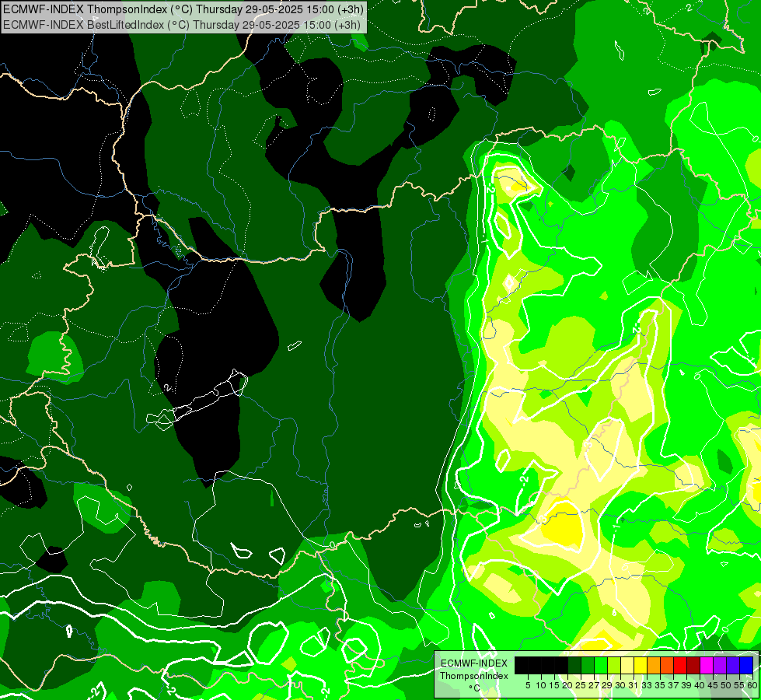
Task: Click the legend tick value '31'
Action: pyautogui.click(x=634, y=685)
